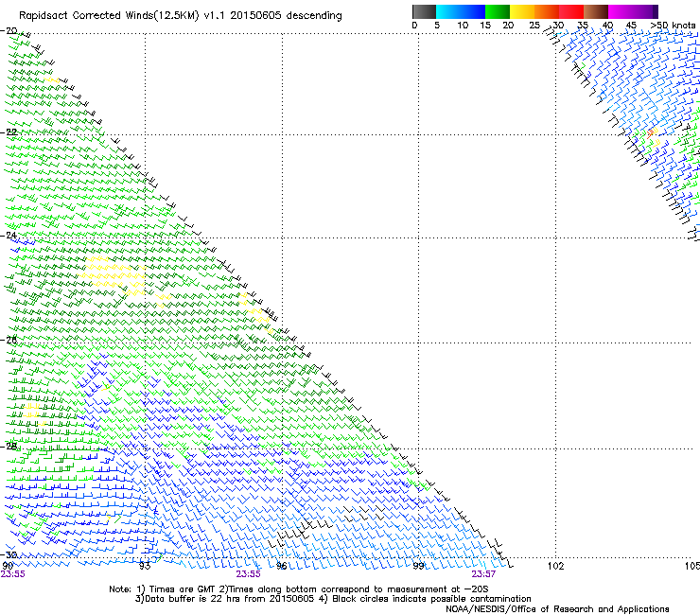Click the '23:55' time label beneath longitude 90
The width and height of the screenshot is (700, 615).
[12, 574]
